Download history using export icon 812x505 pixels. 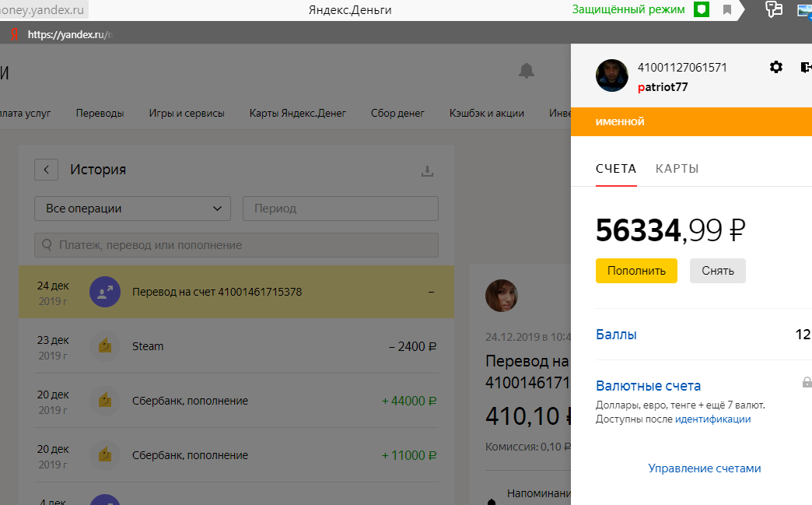[427, 170]
